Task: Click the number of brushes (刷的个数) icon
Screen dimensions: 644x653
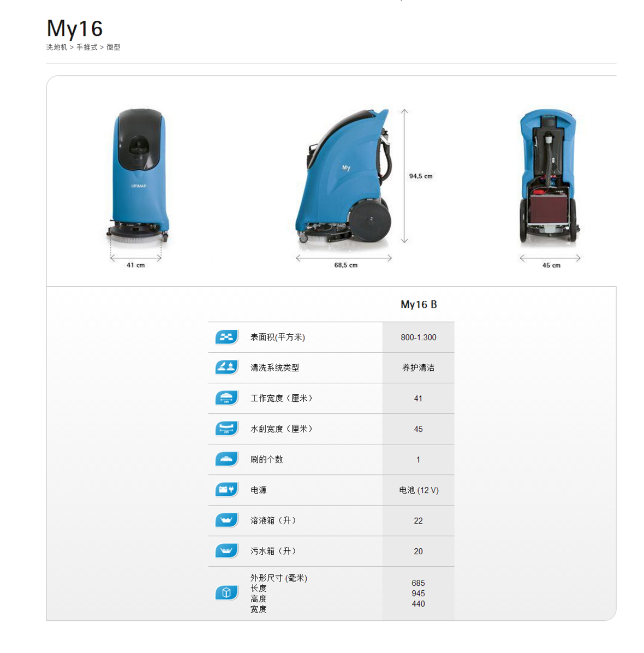Action: [227, 459]
